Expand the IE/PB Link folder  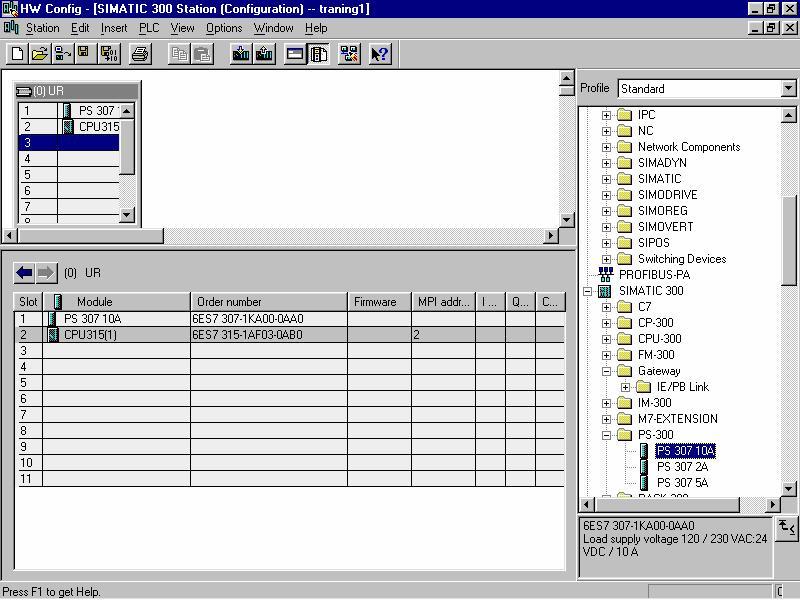625,387
